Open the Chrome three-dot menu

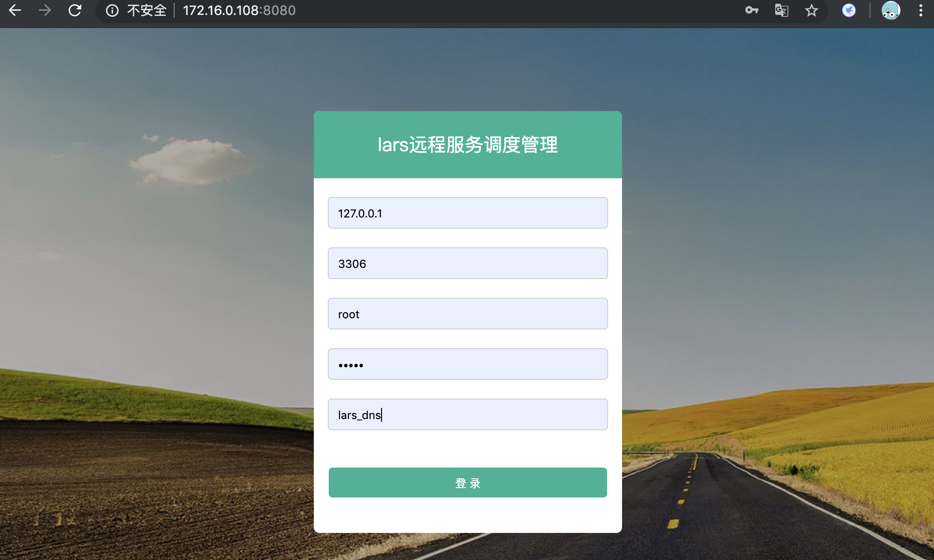920,10
